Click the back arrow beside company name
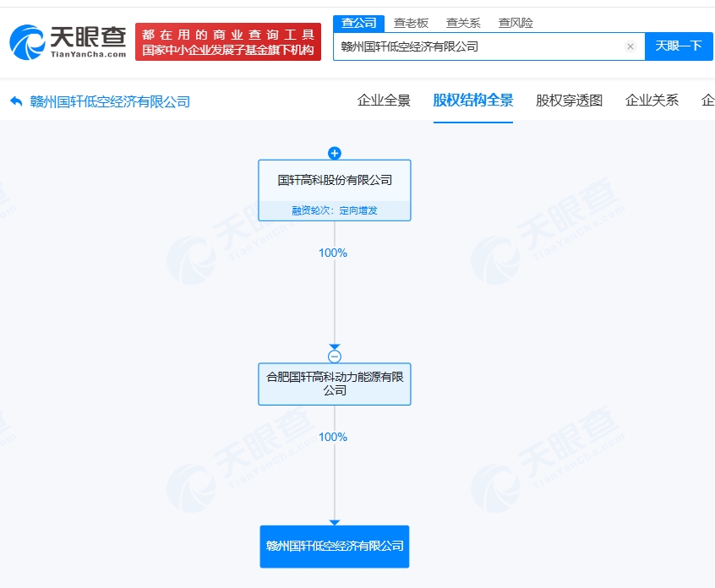This screenshot has height=588, width=715. 16,101
